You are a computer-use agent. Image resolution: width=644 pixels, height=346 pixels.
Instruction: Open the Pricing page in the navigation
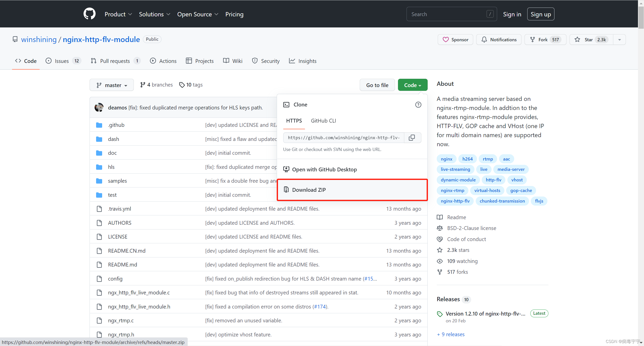pos(234,14)
